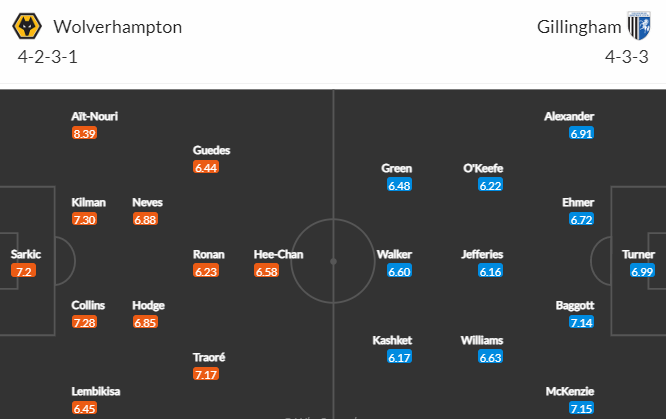The image size is (666, 419).
Task: Click Baggott's 7.14 rating badge
Action: (x=581, y=323)
